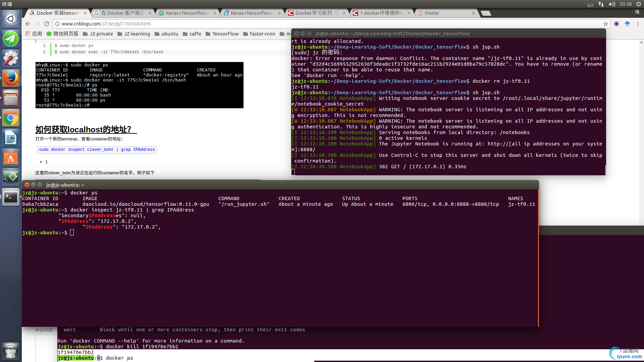Viewport: 644px width, 362px height.
Task: Open System Settings wrench-gear launcher
Action: tap(11, 58)
